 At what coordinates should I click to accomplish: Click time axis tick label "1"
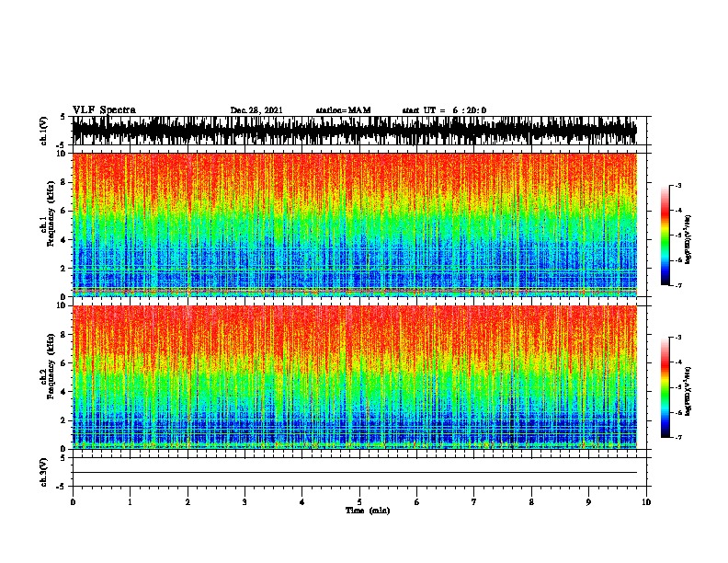pos(130,501)
